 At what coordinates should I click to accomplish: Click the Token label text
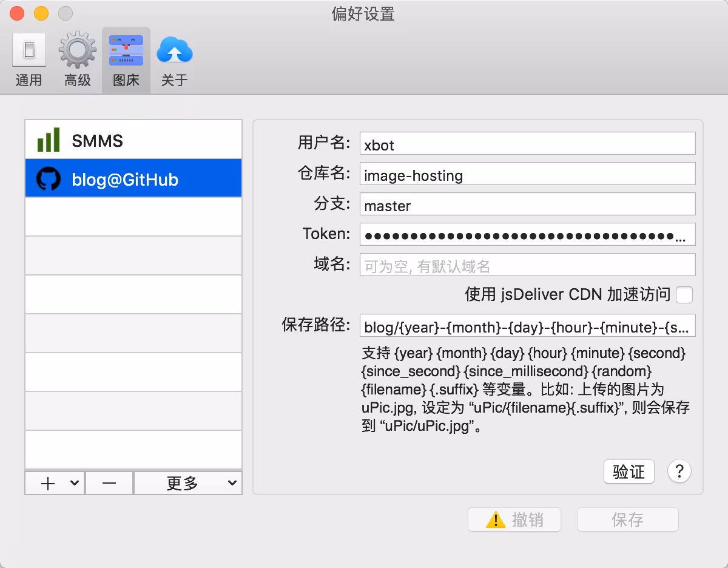pyautogui.click(x=326, y=234)
